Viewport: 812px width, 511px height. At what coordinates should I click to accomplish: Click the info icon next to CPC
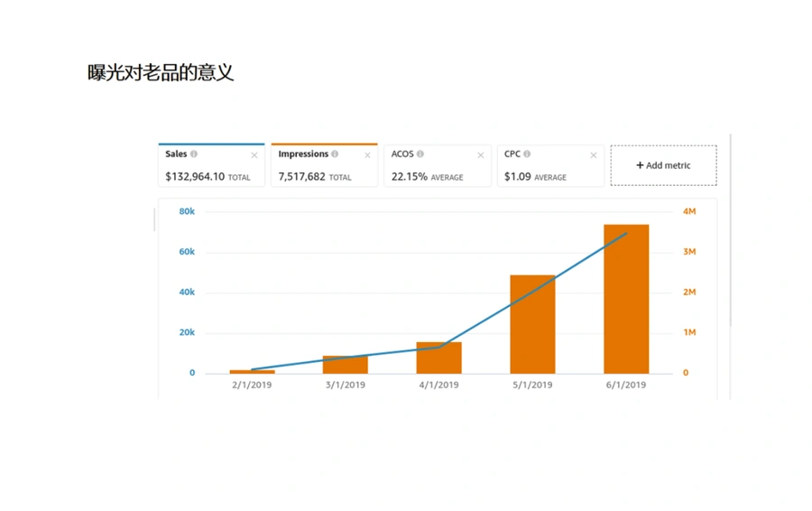pyautogui.click(x=527, y=153)
